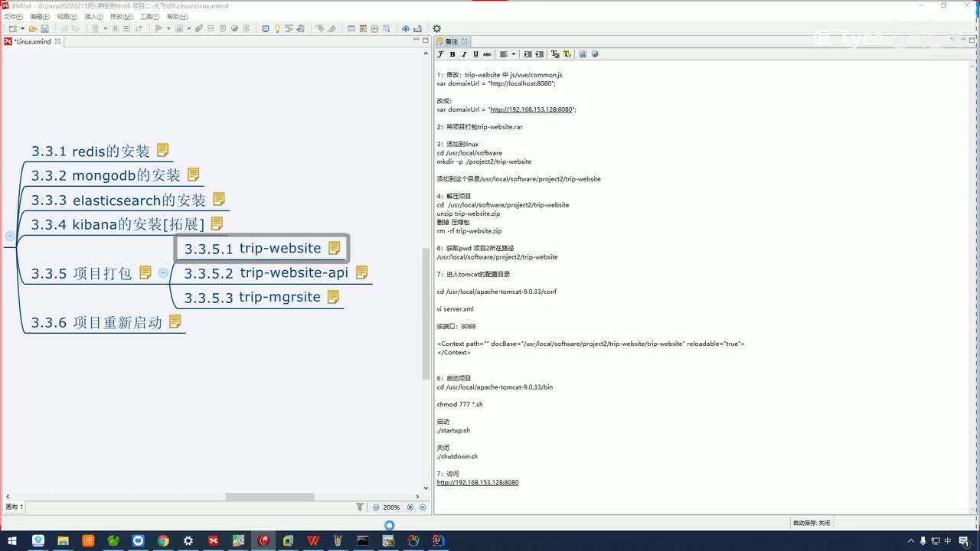Click the mind map vertical scrollbar
The image size is (980, 551).
tap(426, 314)
